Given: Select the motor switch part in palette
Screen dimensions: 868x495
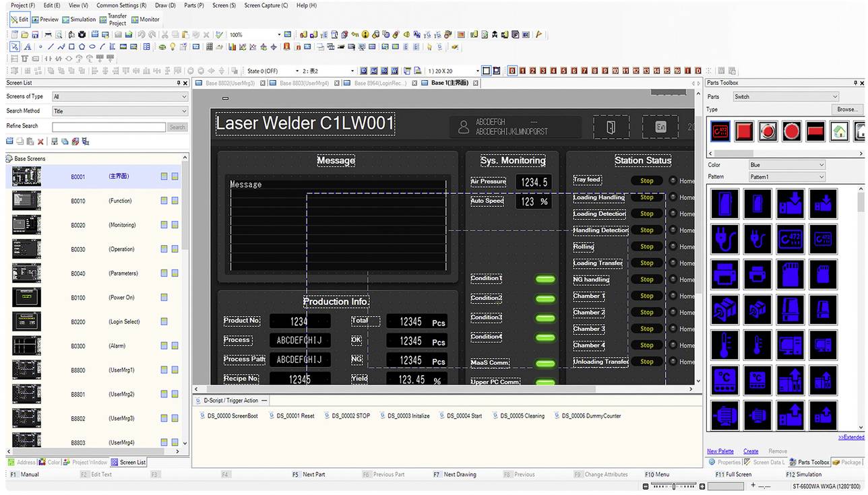Looking at the screenshot, I should tap(724, 415).
